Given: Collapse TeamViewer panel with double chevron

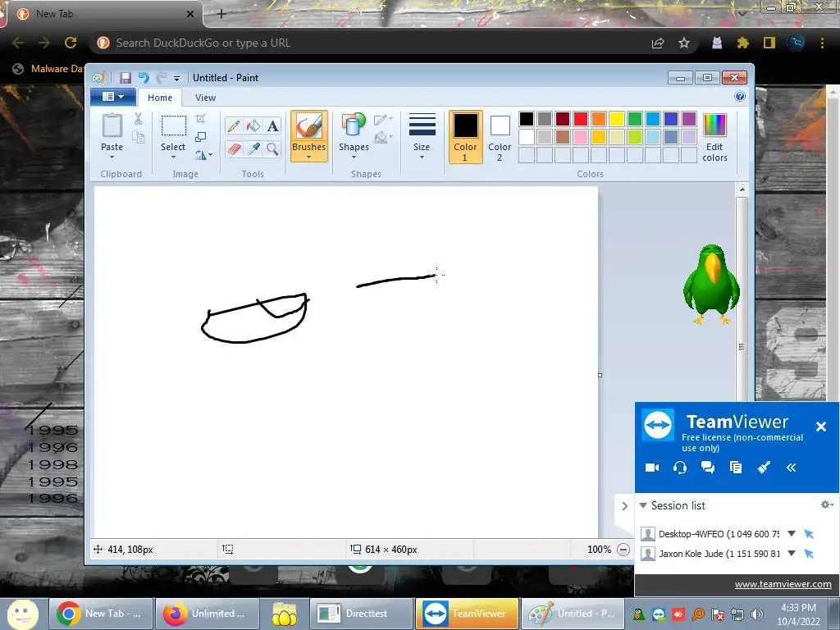Looking at the screenshot, I should click(792, 468).
